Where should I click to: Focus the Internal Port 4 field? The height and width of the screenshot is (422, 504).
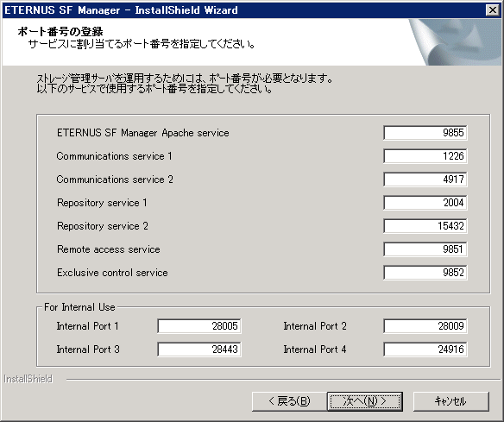pyautogui.click(x=425, y=350)
